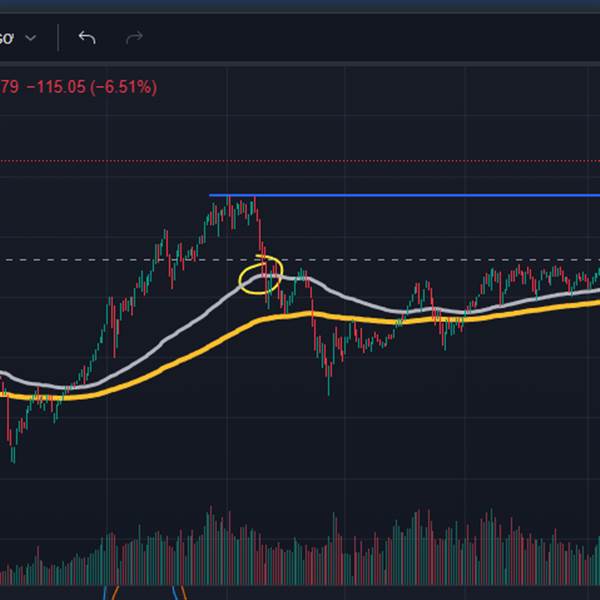Click the greyed-out redo arrow icon

[134, 38]
